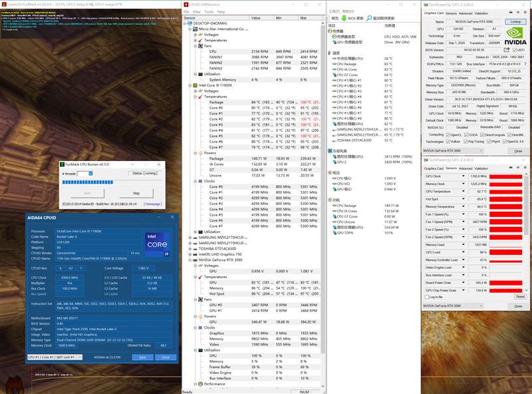The height and width of the screenshot is (394, 532).
Task: Toggle the UEFI checkbox
Action: [x=515, y=50]
